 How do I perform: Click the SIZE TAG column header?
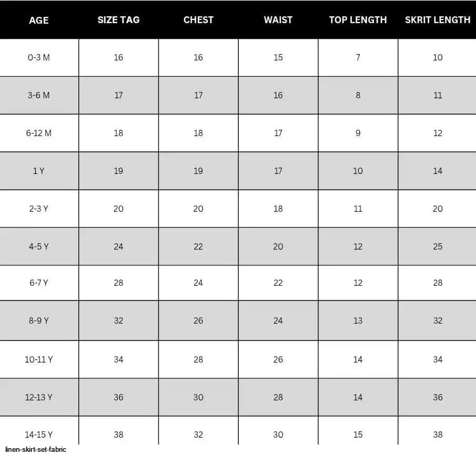click(118, 20)
